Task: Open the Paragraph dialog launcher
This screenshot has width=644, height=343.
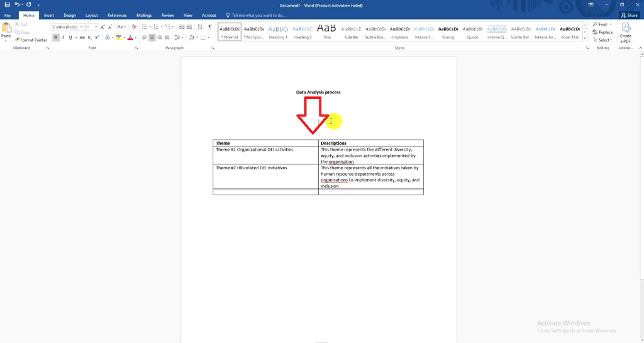Action: point(213,48)
